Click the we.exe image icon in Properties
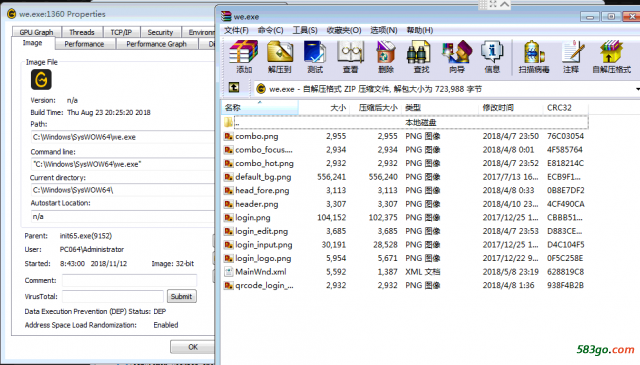The height and width of the screenshot is (365, 640). pyautogui.click(x=41, y=79)
